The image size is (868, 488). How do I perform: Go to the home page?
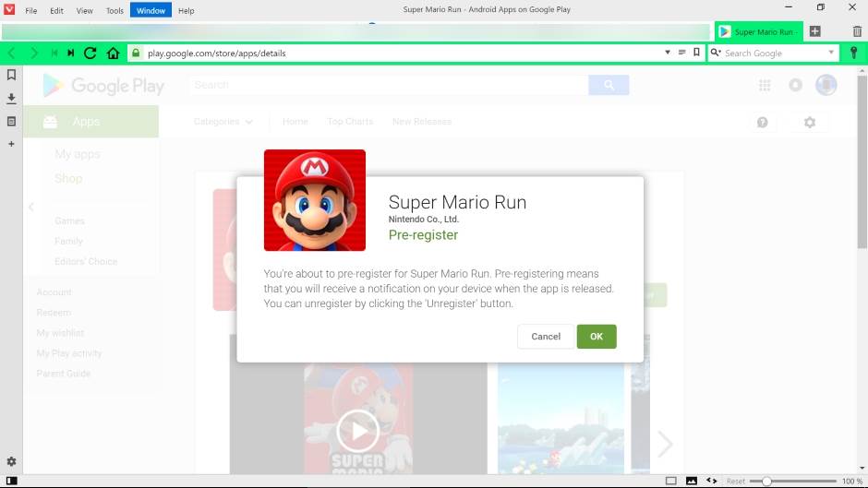click(113, 54)
